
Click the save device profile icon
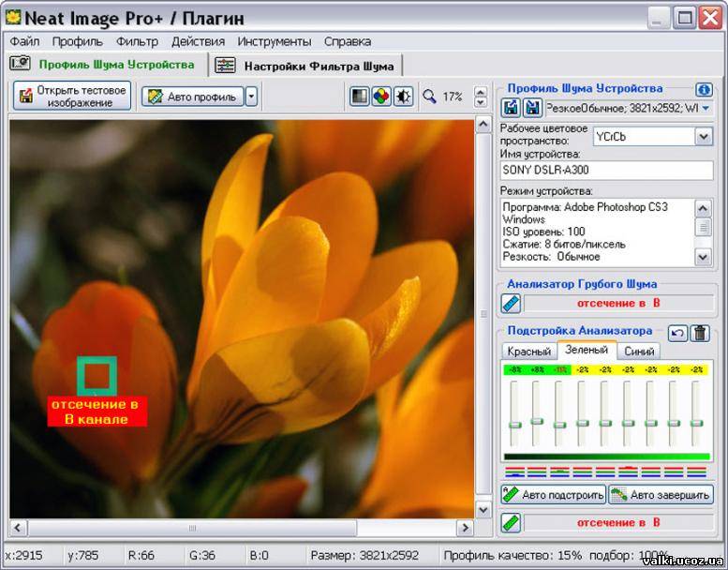click(x=532, y=108)
